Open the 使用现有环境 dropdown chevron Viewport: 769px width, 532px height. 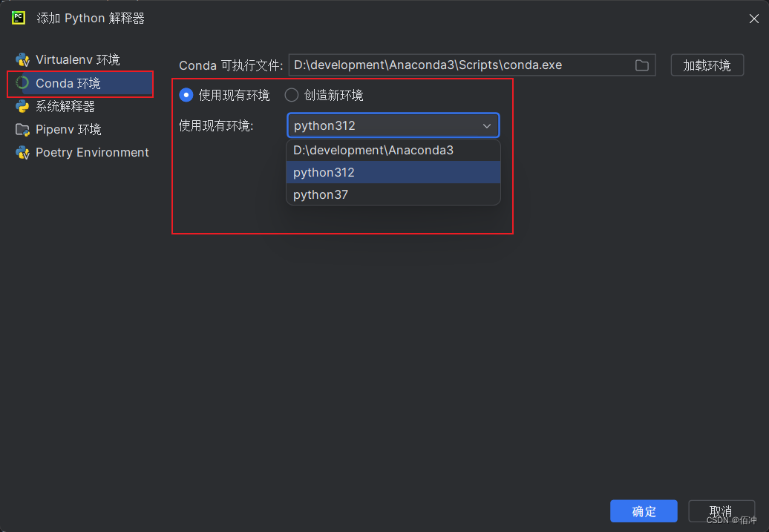pyautogui.click(x=488, y=125)
